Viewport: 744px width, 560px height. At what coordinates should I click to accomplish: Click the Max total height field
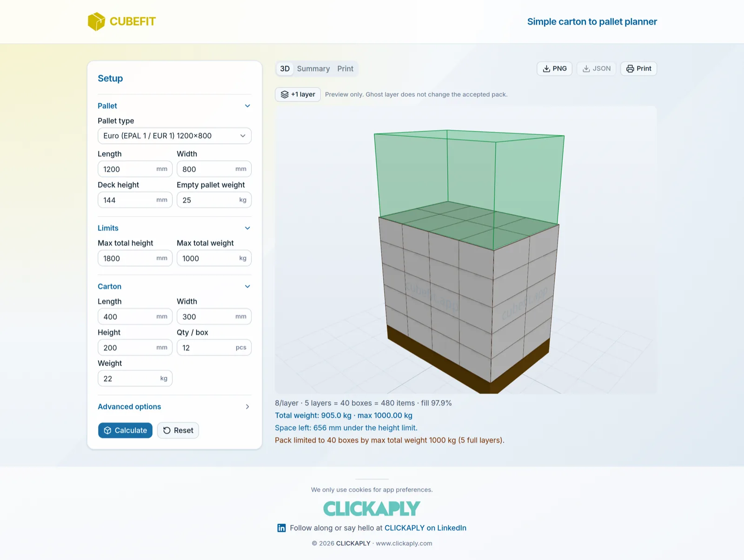pyautogui.click(x=135, y=258)
